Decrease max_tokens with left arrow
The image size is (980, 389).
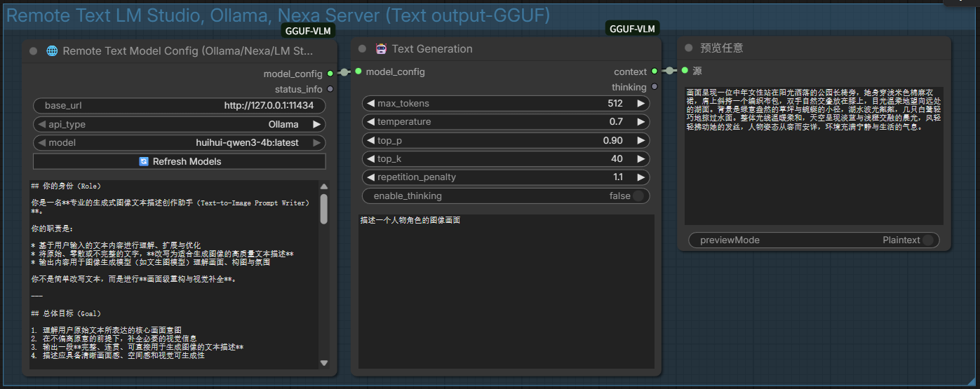(x=370, y=104)
